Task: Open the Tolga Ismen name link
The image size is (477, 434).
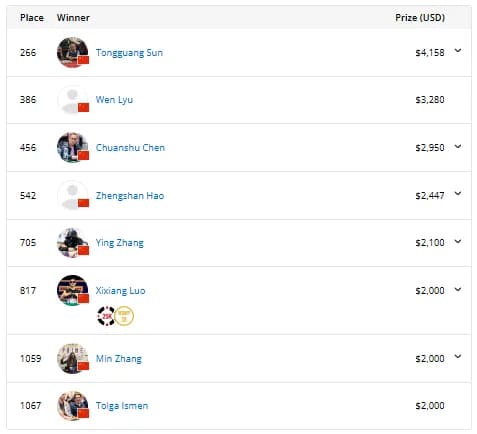Action: pos(122,406)
